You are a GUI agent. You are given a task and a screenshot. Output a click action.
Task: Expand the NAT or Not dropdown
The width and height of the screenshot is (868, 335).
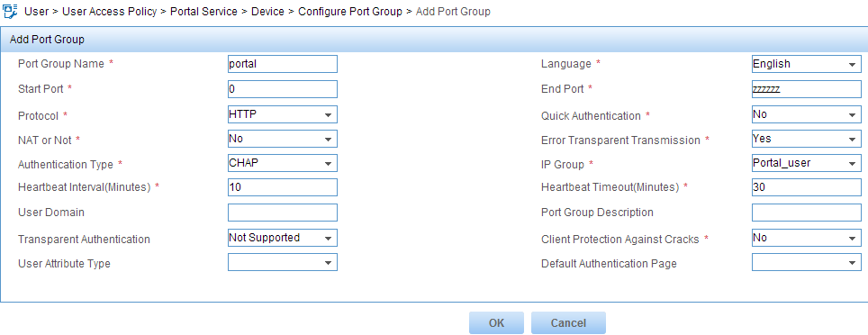[x=283, y=139]
